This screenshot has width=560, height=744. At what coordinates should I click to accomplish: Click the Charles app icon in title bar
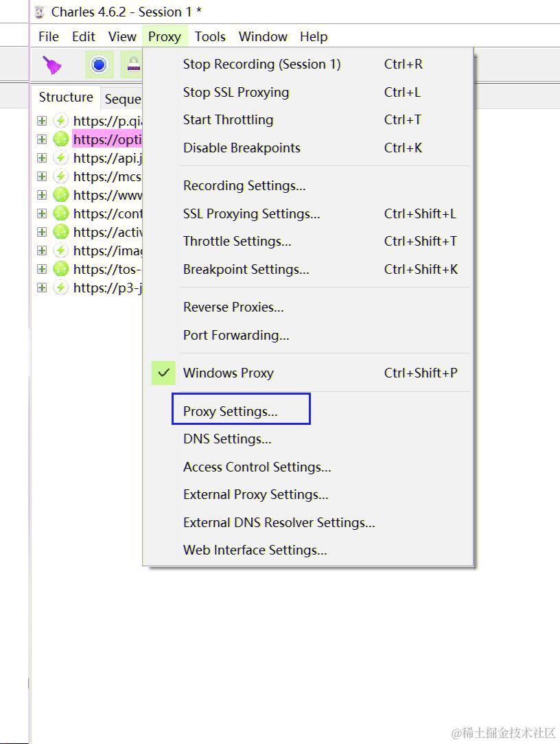[40, 12]
